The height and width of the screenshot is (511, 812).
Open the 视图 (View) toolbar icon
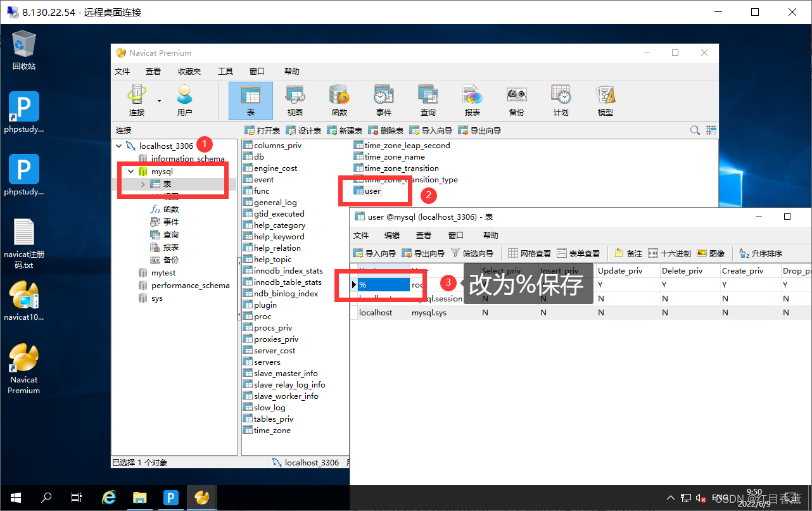[x=295, y=100]
